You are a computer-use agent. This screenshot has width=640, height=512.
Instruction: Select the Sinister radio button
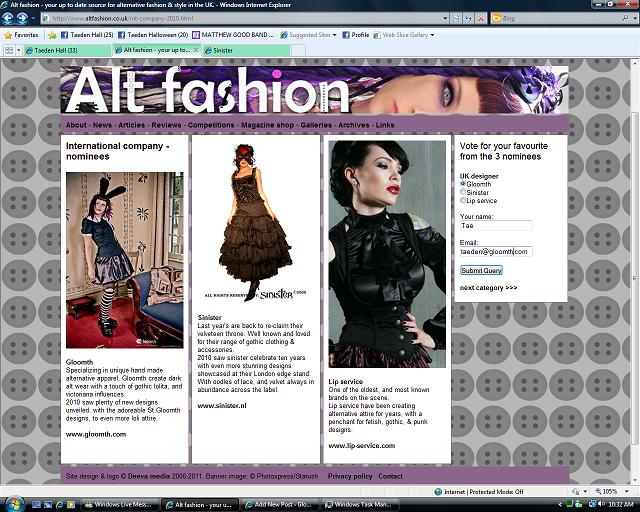[463, 192]
